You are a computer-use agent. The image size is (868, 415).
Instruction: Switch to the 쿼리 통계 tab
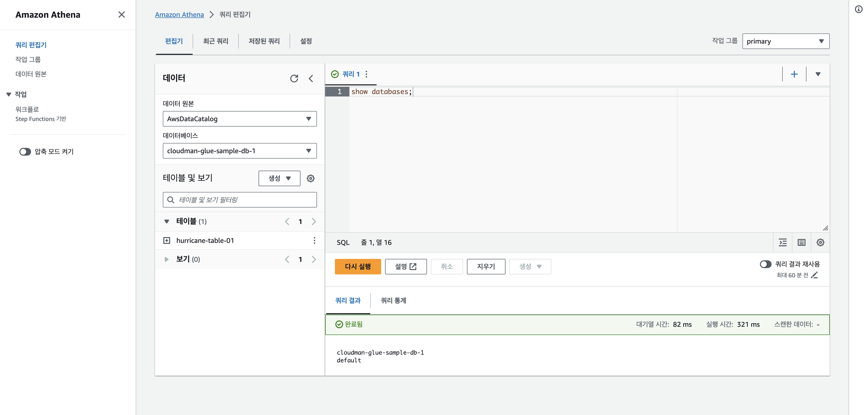[393, 300]
